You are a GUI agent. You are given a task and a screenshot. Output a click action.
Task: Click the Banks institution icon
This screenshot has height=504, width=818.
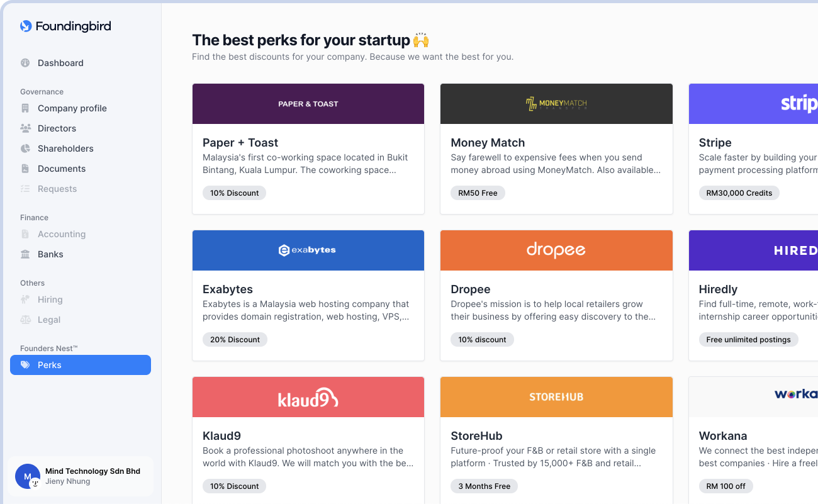(x=25, y=254)
